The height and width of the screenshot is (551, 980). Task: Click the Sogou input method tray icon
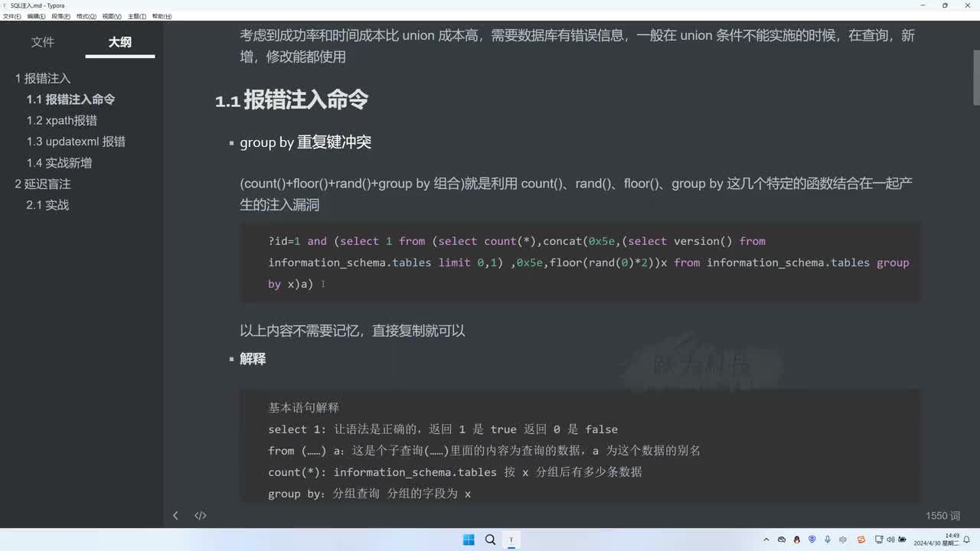(x=861, y=540)
